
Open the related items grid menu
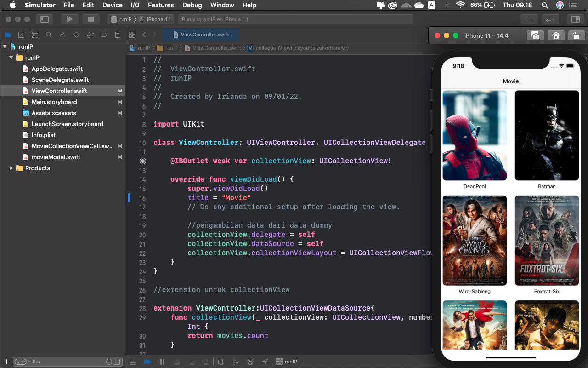132,34
